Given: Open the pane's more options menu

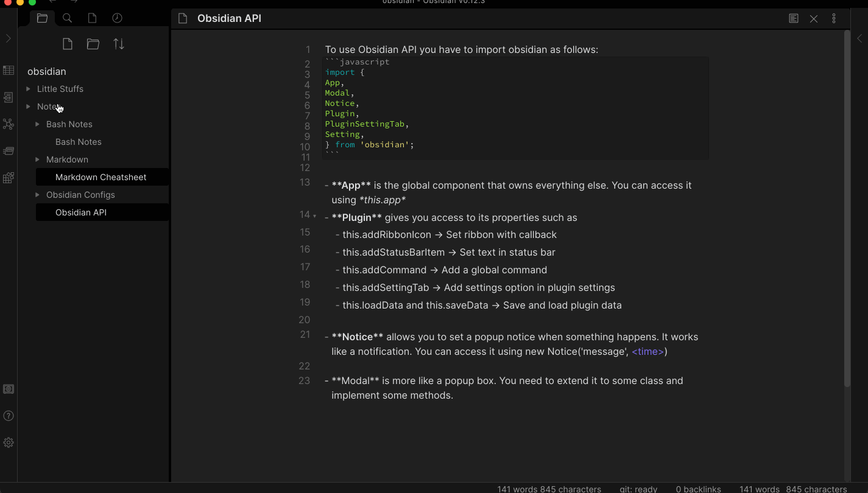Looking at the screenshot, I should [x=834, y=18].
